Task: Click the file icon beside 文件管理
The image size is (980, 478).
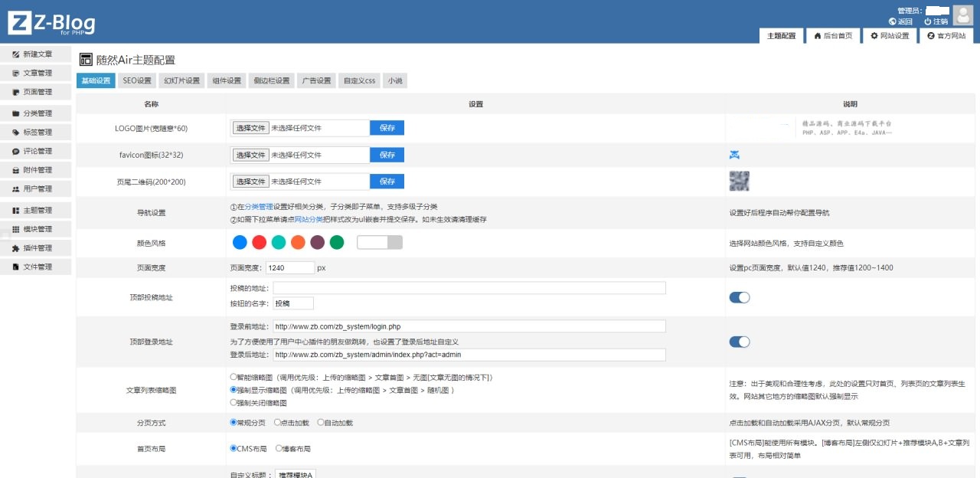Action: pos(16,267)
